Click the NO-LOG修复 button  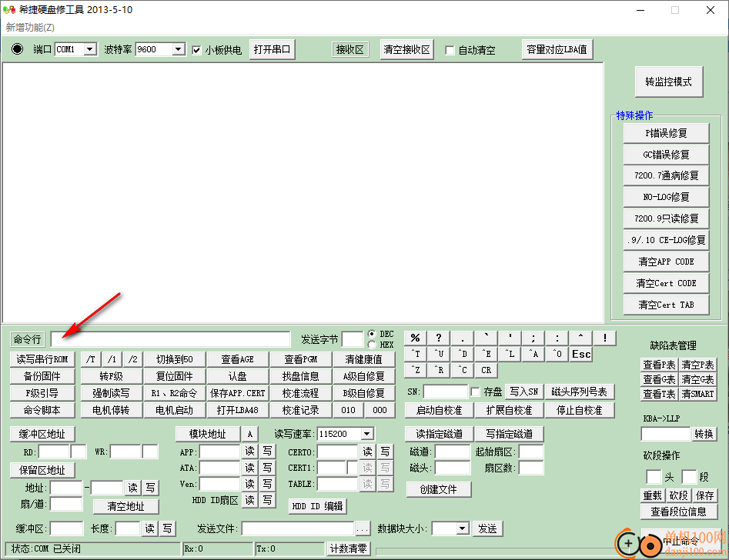coord(666,197)
